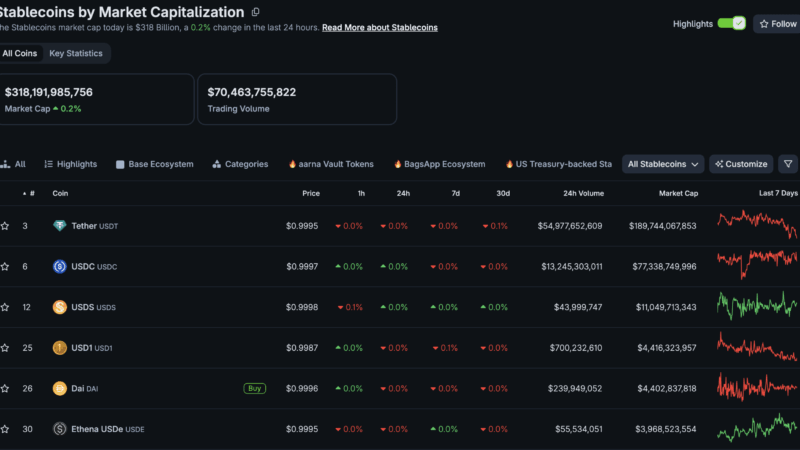Image resolution: width=800 pixels, height=450 pixels.
Task: Select Ethena USDe market cap $3,968,523,554
Action: point(666,429)
